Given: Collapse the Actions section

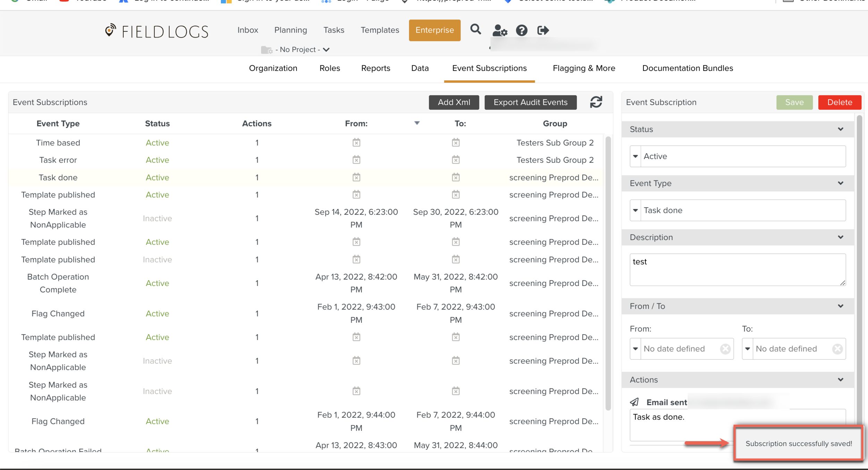Looking at the screenshot, I should 840,379.
